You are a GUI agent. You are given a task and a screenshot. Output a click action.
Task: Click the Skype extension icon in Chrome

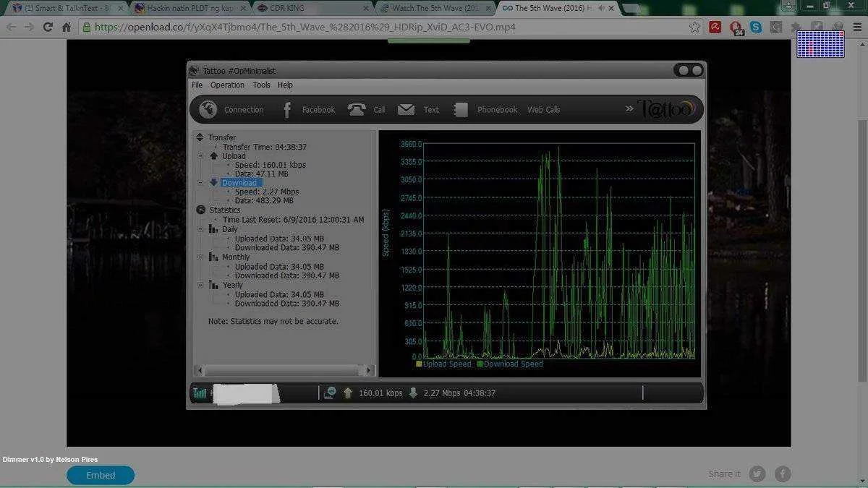tap(756, 27)
